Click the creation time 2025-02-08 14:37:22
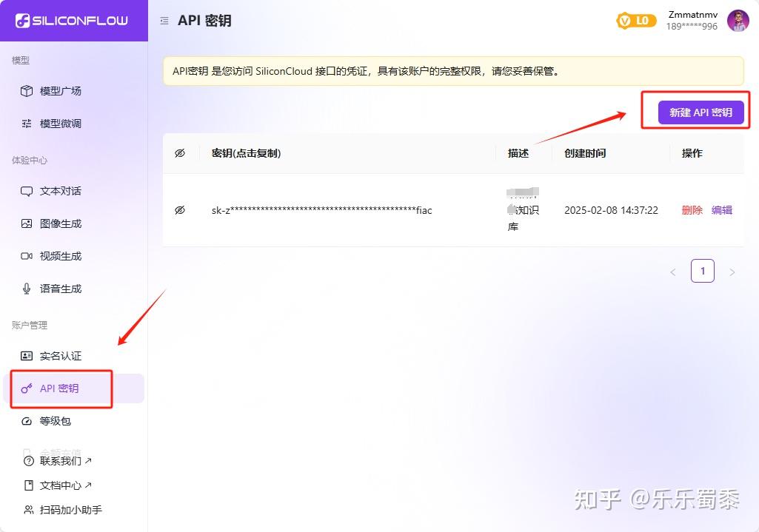The height and width of the screenshot is (532, 759). pyautogui.click(x=611, y=210)
